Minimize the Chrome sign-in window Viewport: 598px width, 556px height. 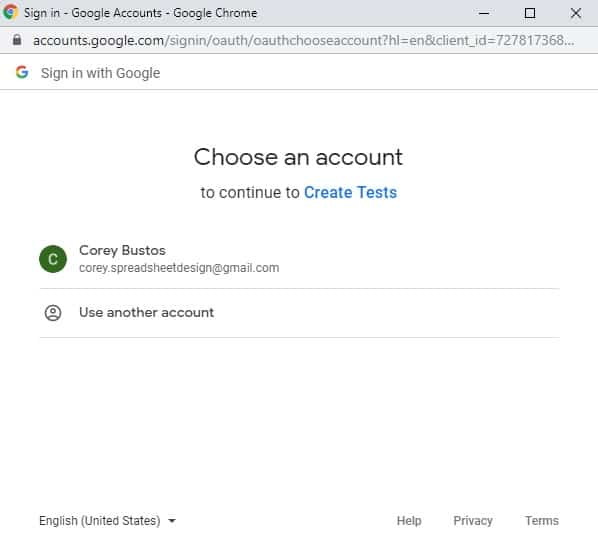(x=484, y=13)
